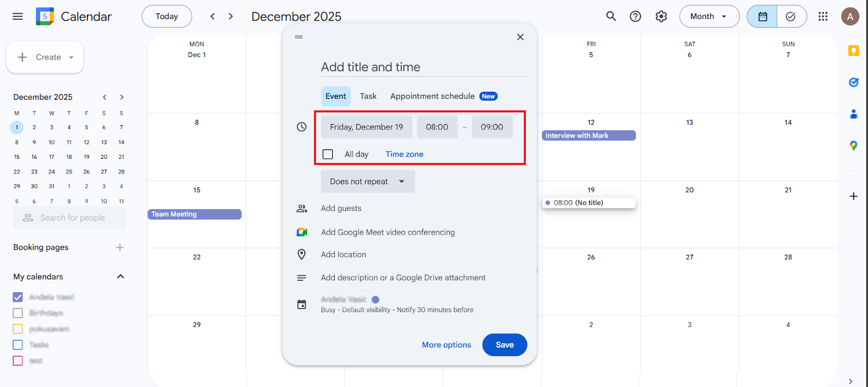Open the main menu hamburger icon
This screenshot has width=868, height=387.
click(17, 16)
